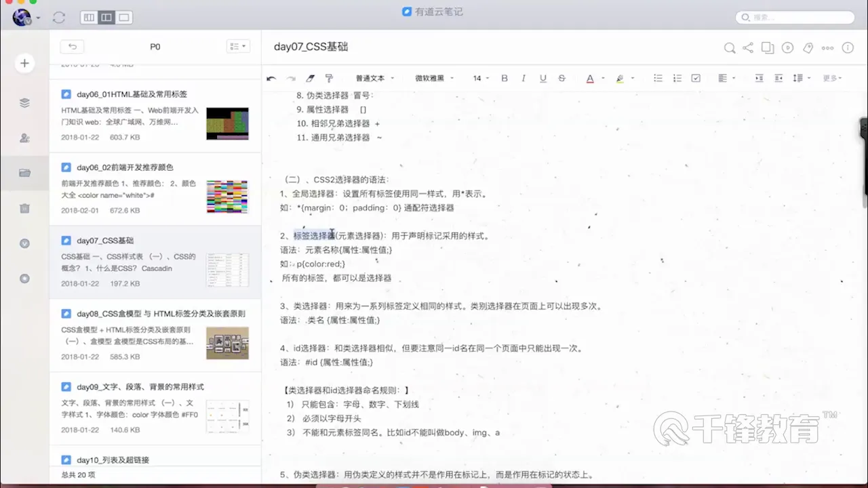Click the highlighter pen icon
This screenshot has height=488, width=868.
coord(620,79)
